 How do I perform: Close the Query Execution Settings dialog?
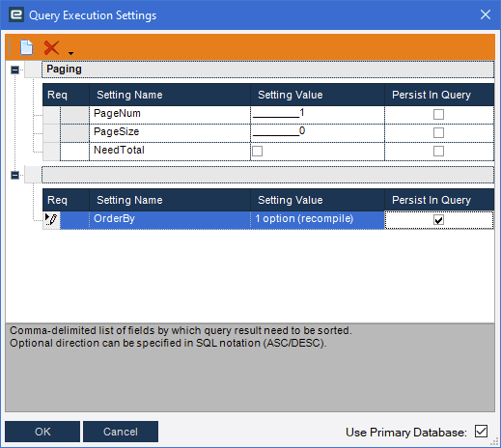[486, 14]
